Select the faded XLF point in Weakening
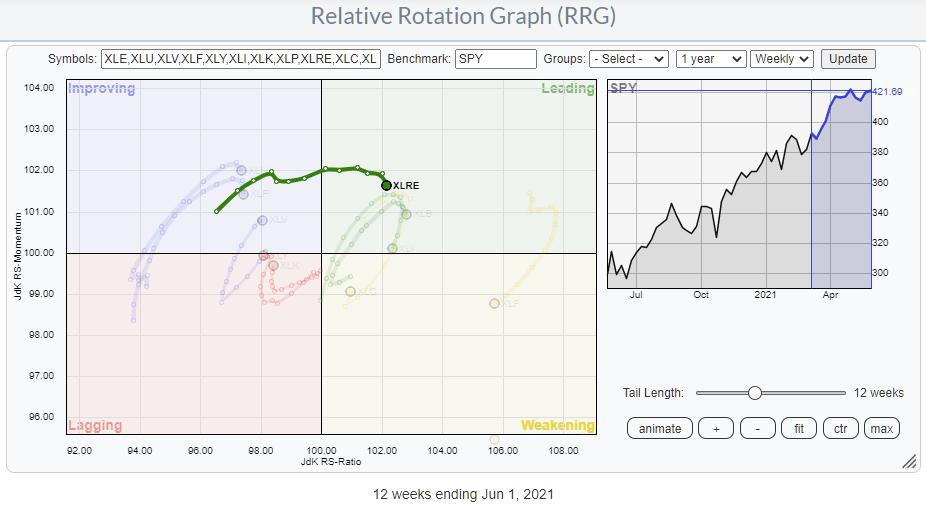The width and height of the screenshot is (926, 506). pyautogui.click(x=494, y=303)
